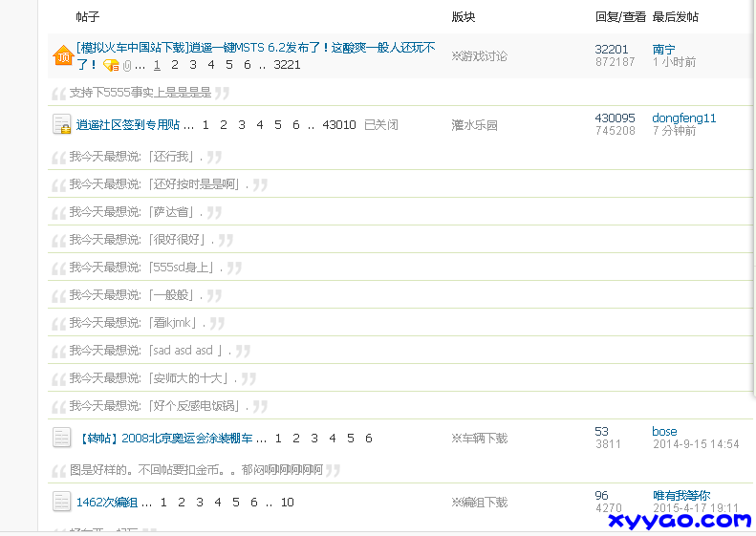The height and width of the screenshot is (536, 756).
Task: Click the 帖子 column header
Action: (88, 17)
